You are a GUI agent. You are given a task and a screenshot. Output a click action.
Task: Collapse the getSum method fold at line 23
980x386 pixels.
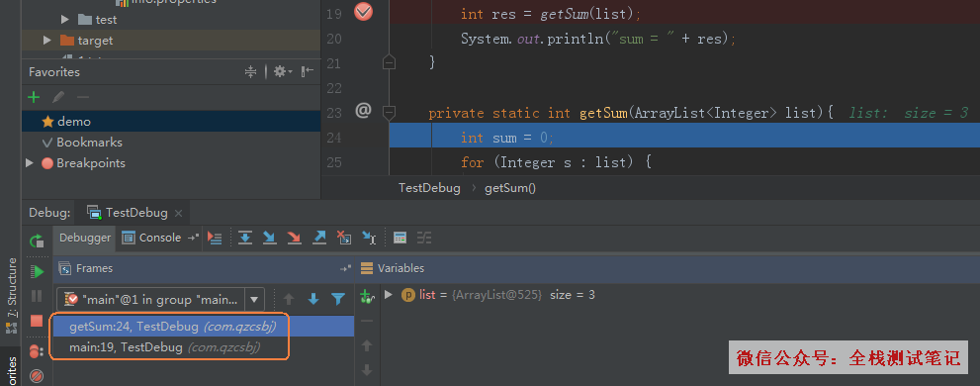click(x=389, y=113)
